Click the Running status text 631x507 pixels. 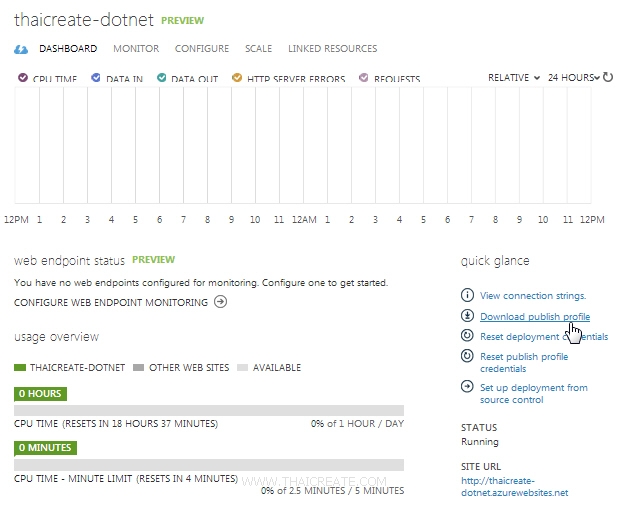coord(480,442)
